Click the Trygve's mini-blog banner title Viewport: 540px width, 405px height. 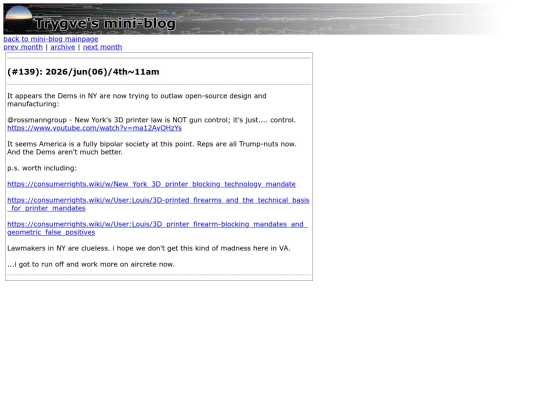tap(105, 24)
